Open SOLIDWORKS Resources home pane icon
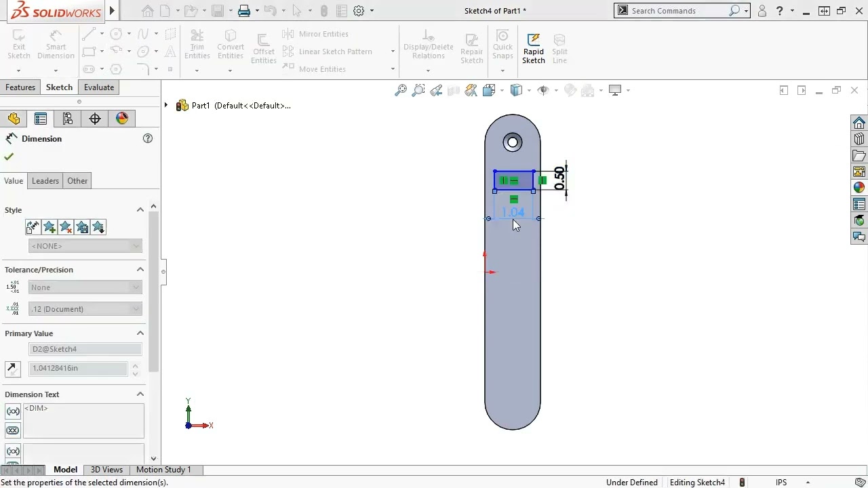868x488 pixels. click(x=859, y=123)
